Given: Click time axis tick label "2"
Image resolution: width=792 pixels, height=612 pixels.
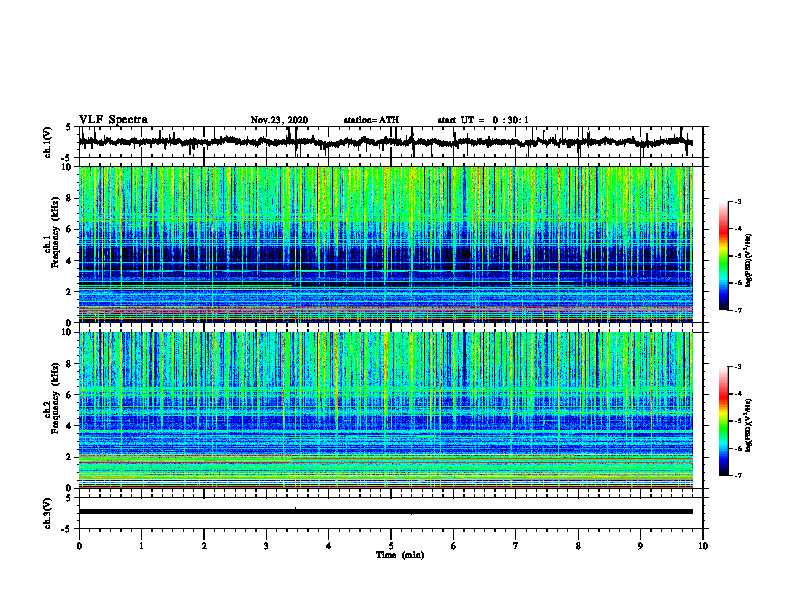Looking at the screenshot, I should 204,546.
